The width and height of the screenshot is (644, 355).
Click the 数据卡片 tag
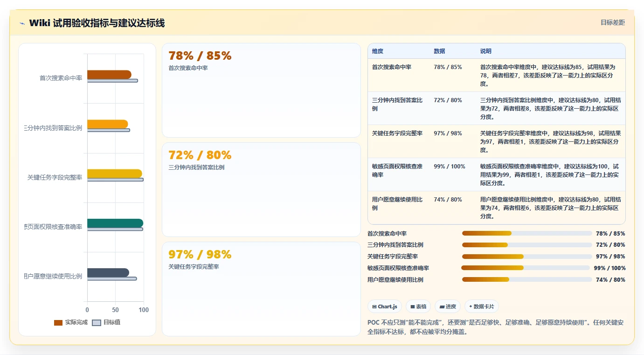click(482, 306)
